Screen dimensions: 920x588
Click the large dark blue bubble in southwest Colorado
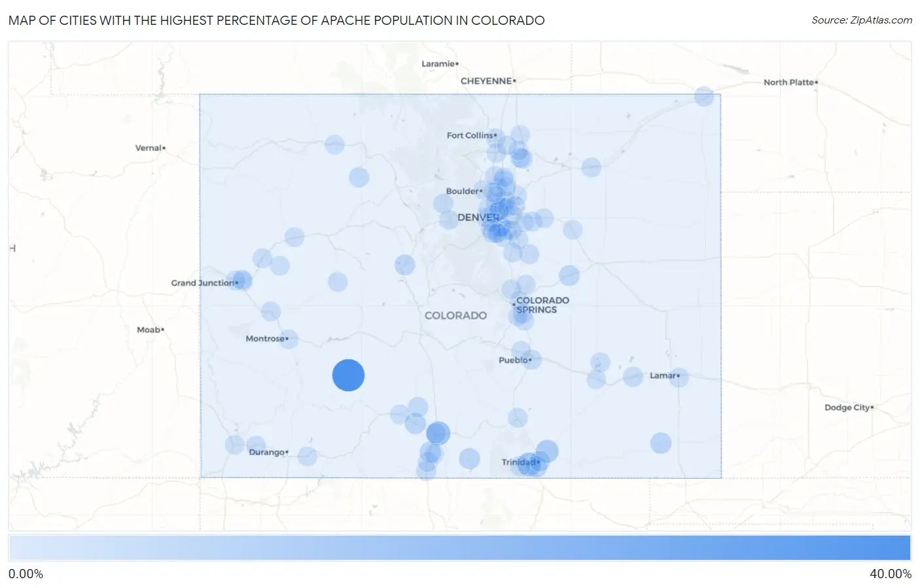click(x=348, y=375)
